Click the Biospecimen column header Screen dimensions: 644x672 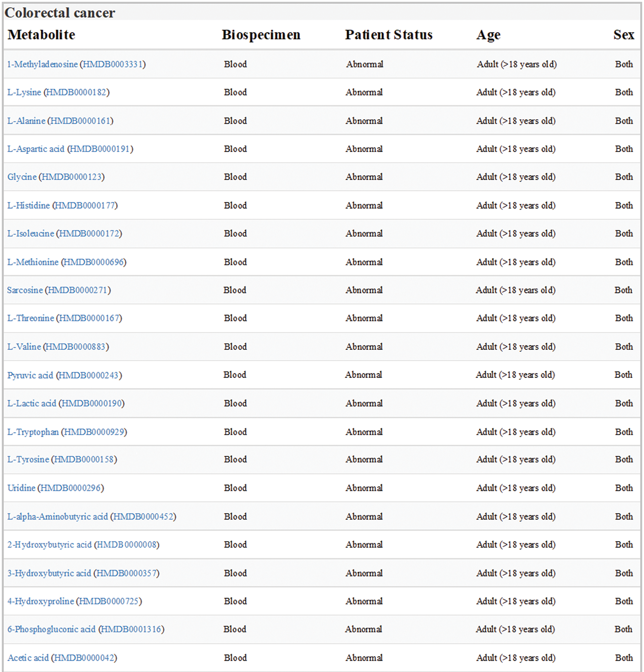261,35
